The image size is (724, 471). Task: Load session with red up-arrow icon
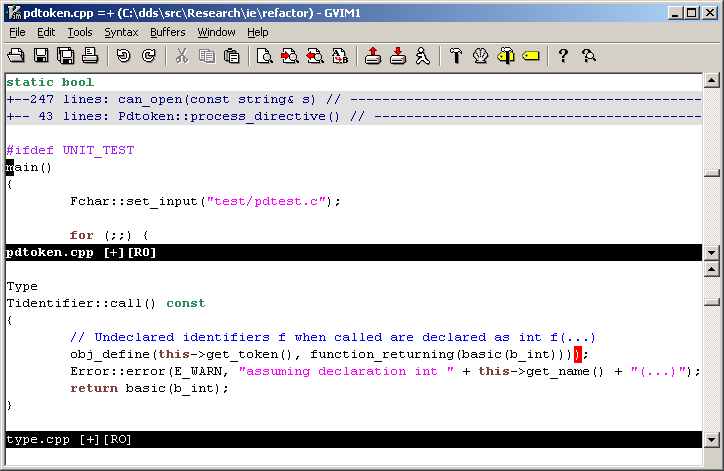373,56
